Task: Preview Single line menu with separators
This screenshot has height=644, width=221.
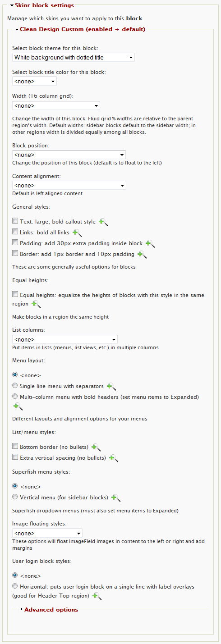Action: [111, 387]
